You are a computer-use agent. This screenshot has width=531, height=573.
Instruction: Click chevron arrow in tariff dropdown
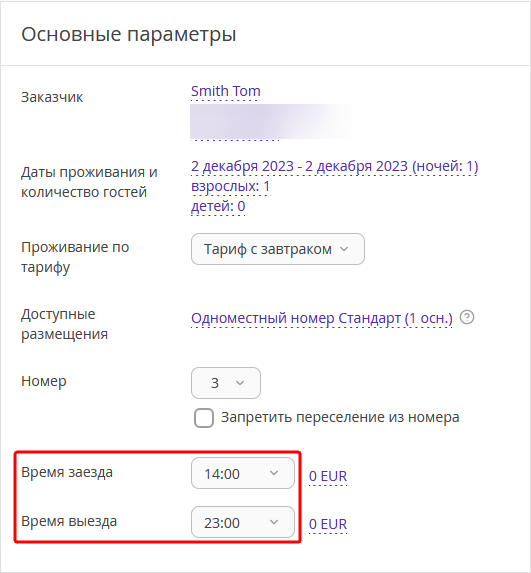[344, 249]
